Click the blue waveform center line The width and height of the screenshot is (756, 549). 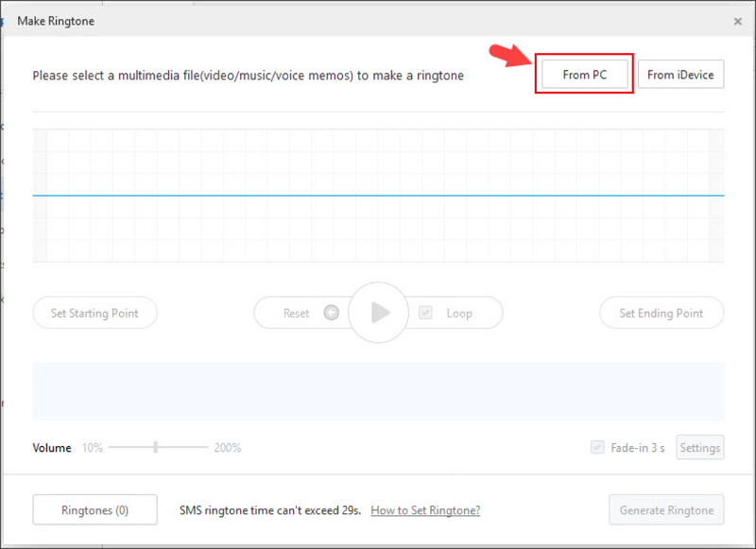pos(378,196)
